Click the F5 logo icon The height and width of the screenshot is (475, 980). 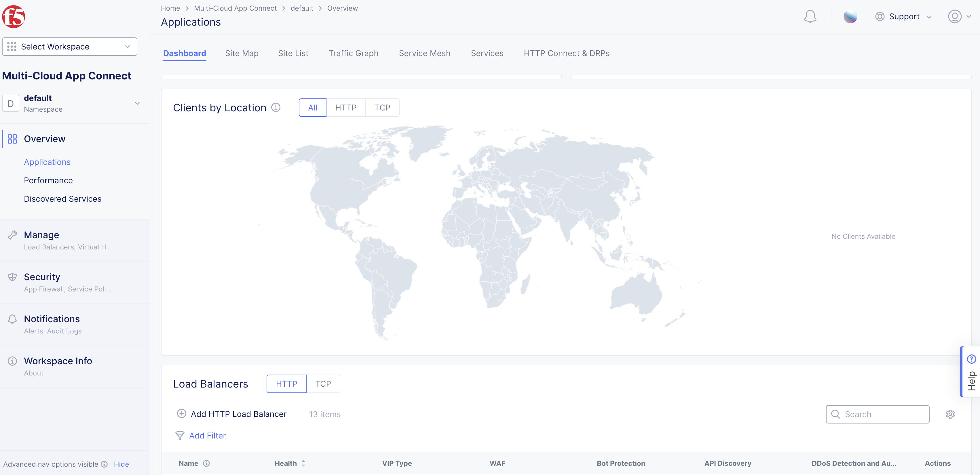pos(14,17)
